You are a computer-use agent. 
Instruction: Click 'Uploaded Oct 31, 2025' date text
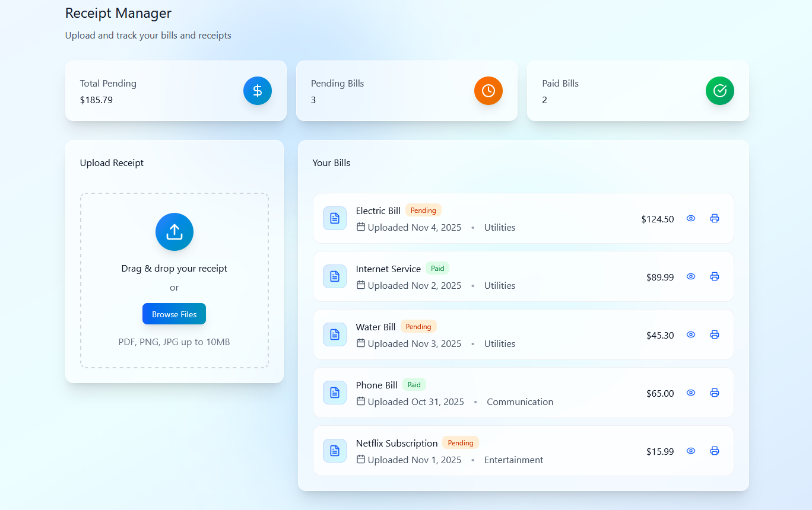(415, 402)
